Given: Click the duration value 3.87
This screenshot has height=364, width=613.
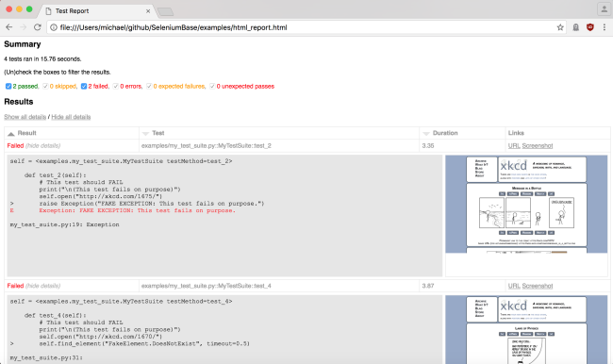Looking at the screenshot, I should click(x=428, y=286).
